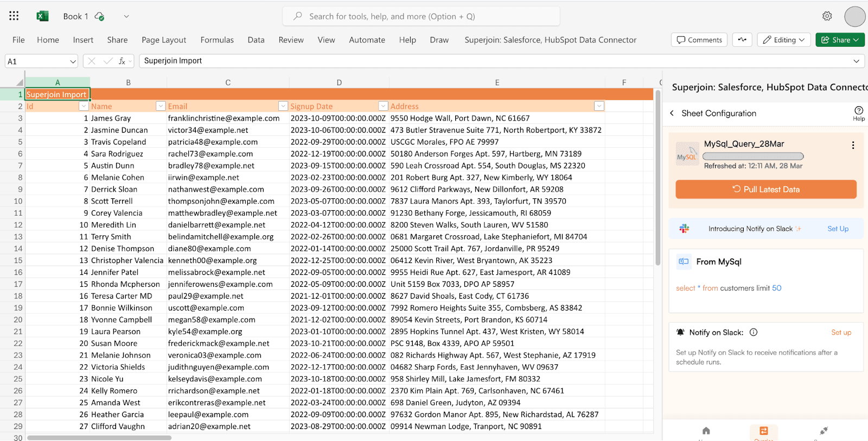Open the app launcher grid icon

click(x=14, y=16)
